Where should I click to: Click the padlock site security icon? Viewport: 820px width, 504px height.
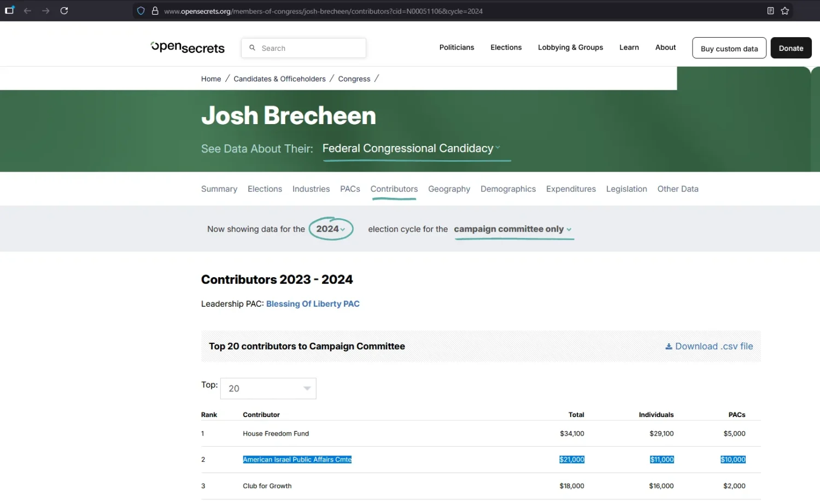[x=155, y=11]
